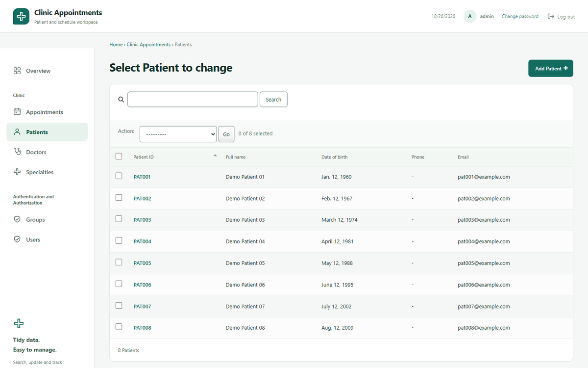This screenshot has height=368, width=588.
Task: Open Specialties in the sidebar
Action: (x=47, y=172)
